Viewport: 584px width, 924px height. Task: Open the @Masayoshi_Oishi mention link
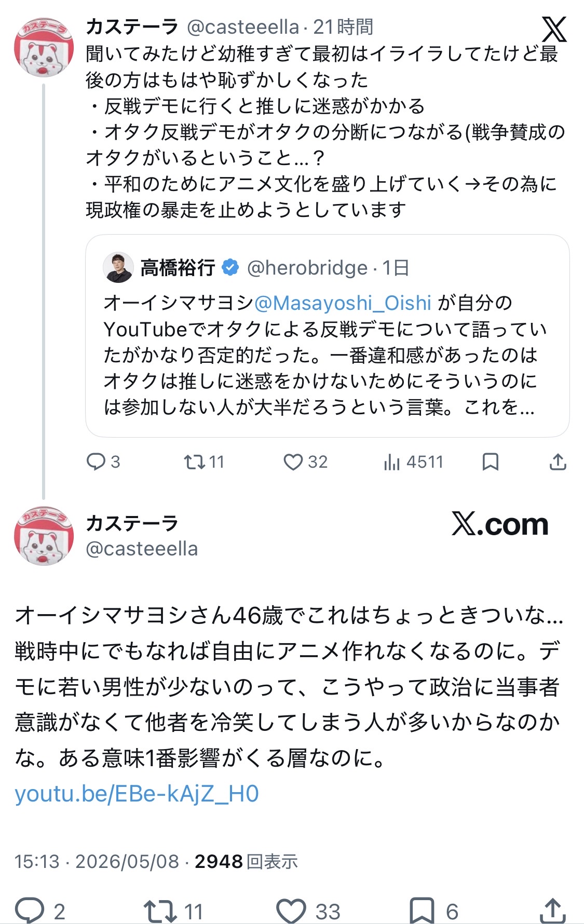click(x=343, y=303)
